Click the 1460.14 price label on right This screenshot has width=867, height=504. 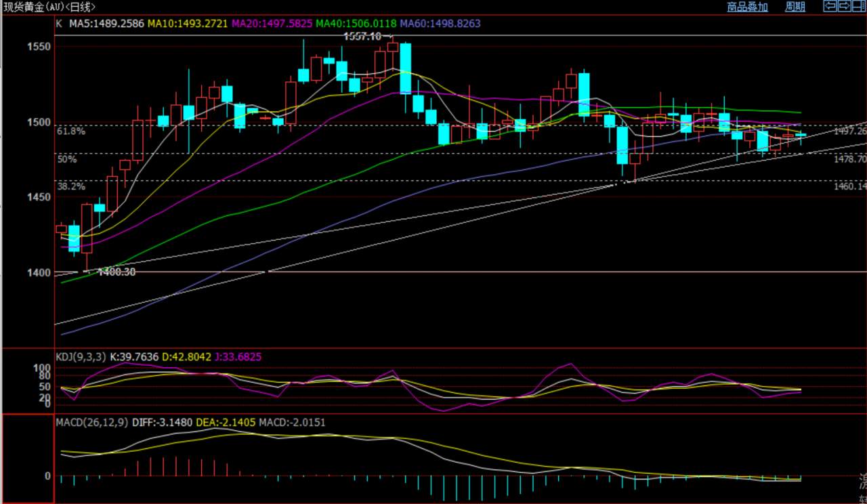coord(850,186)
